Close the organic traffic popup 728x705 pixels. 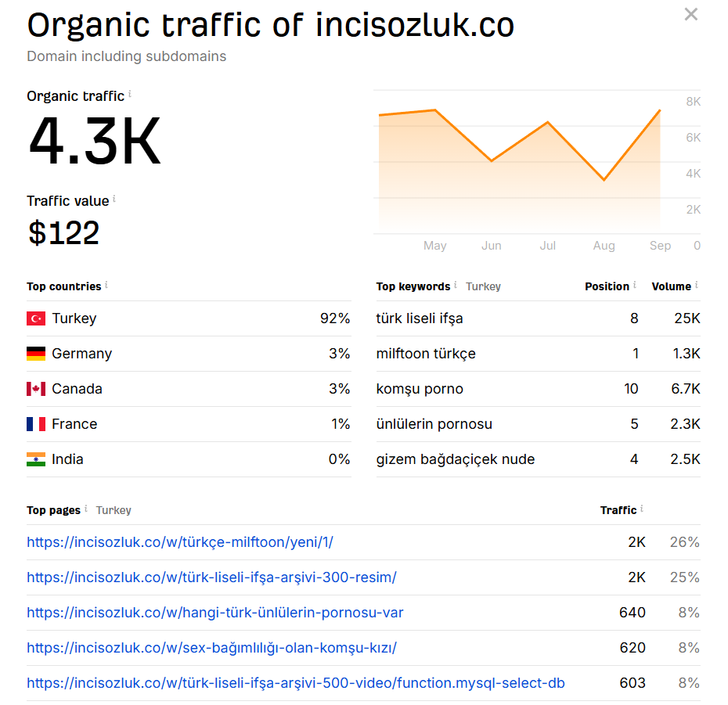(x=691, y=14)
